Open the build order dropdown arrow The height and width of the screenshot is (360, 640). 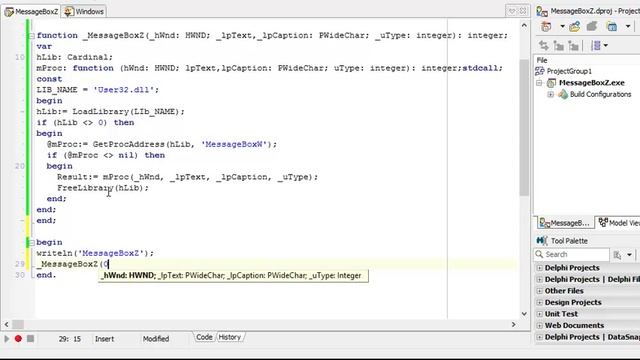[606, 46]
